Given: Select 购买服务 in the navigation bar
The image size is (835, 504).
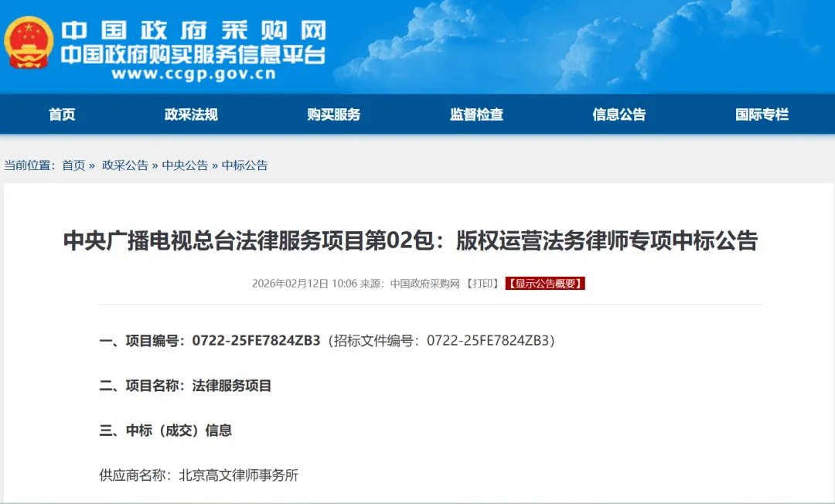Looking at the screenshot, I should click(x=334, y=114).
